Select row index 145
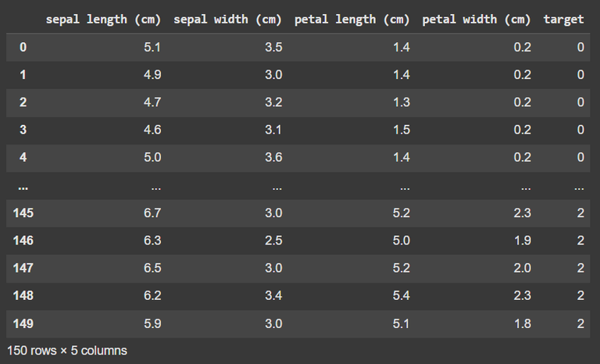This screenshot has height=364, width=600. click(x=23, y=212)
